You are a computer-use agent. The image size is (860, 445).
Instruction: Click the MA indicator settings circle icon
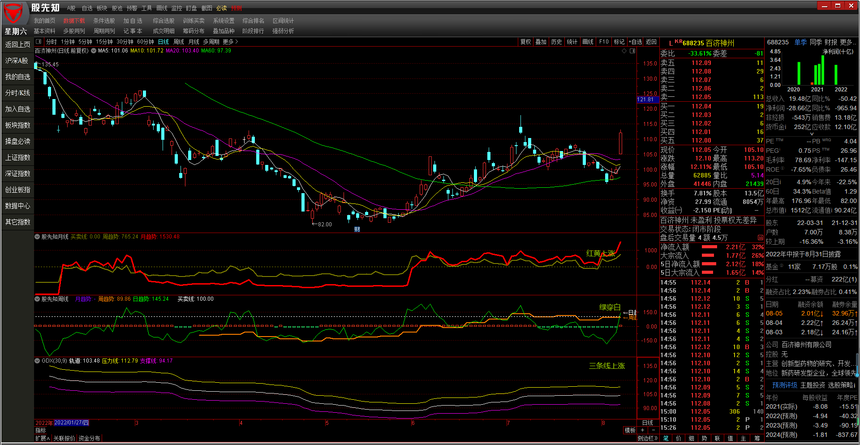click(x=94, y=50)
